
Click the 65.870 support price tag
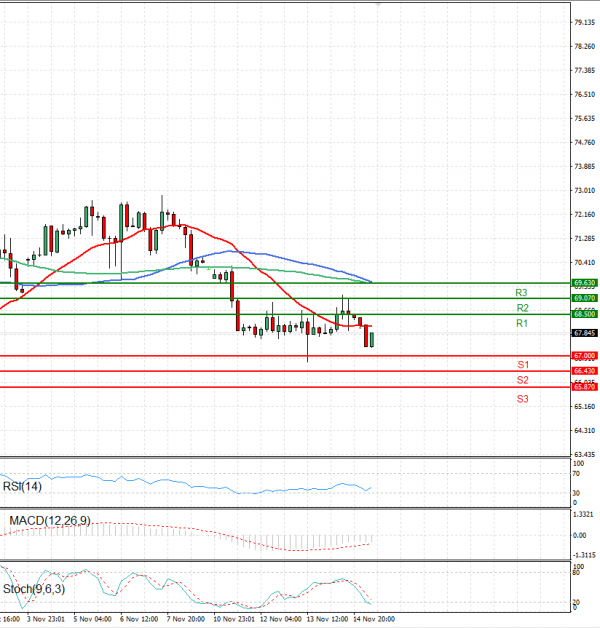coord(584,387)
